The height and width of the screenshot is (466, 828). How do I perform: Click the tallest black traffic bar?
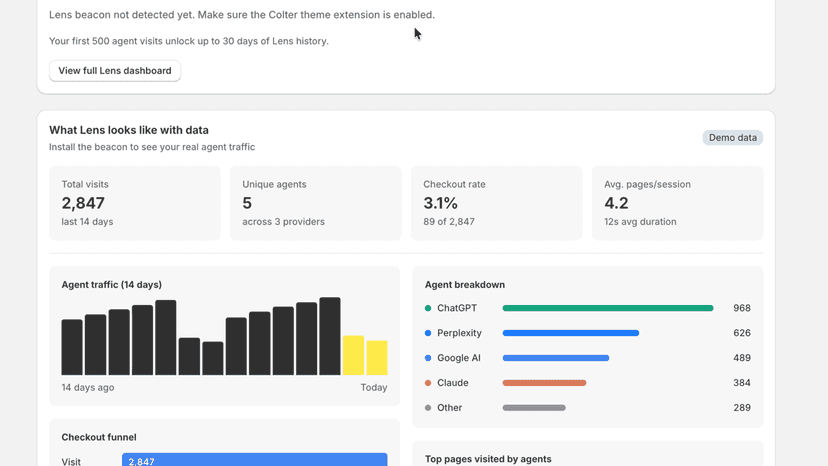point(330,336)
